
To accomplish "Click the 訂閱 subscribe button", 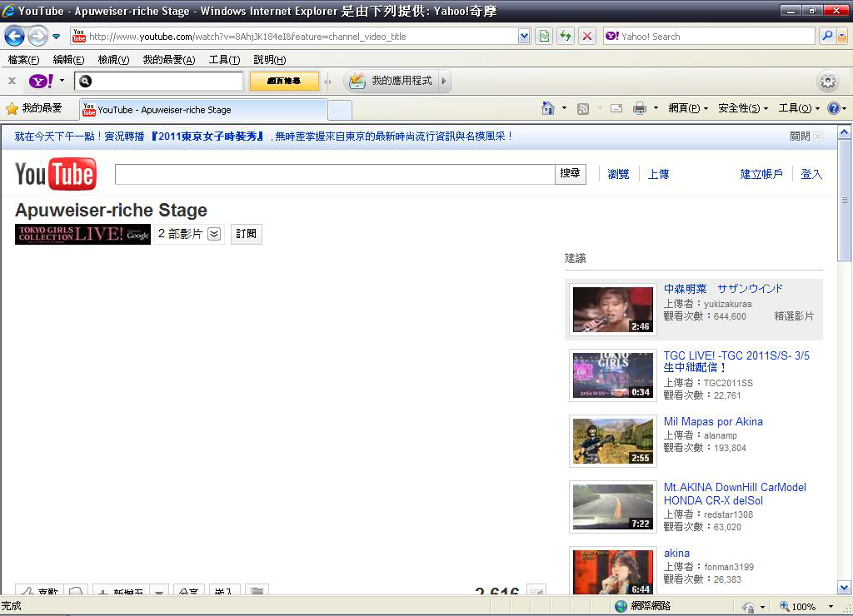I will click(247, 234).
